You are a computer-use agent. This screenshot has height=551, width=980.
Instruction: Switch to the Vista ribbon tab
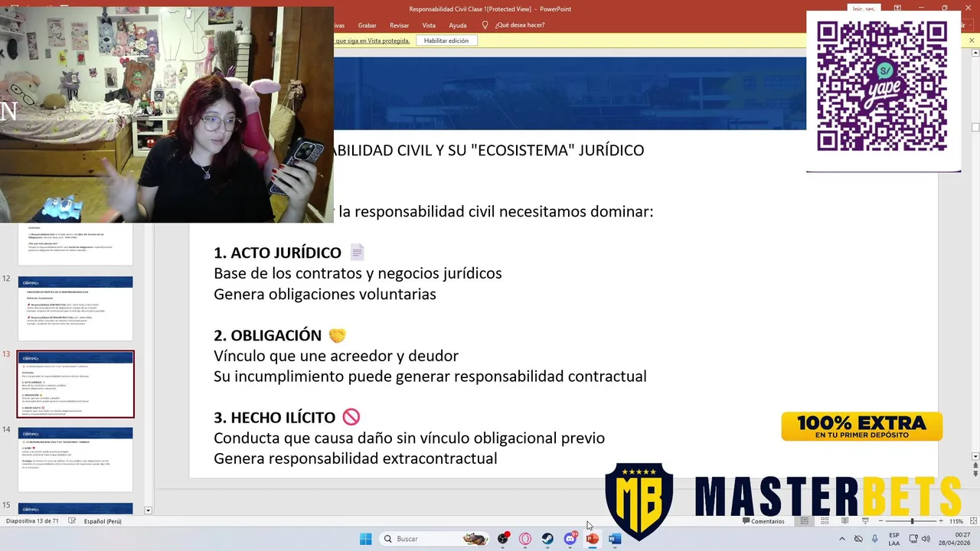click(429, 25)
